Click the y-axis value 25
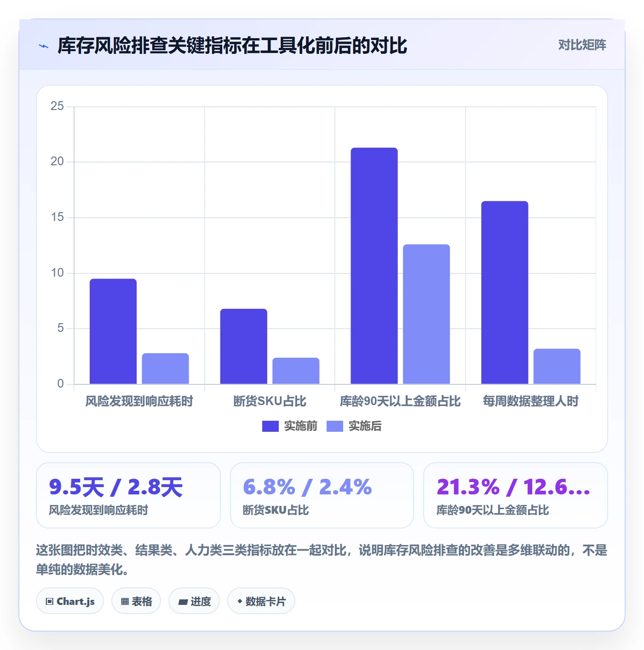This screenshot has height=650, width=644. (57, 106)
